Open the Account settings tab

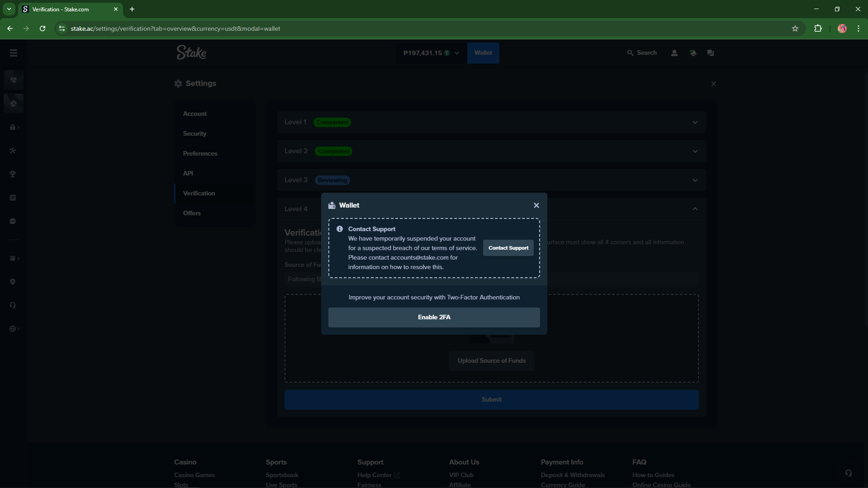[x=215, y=114]
